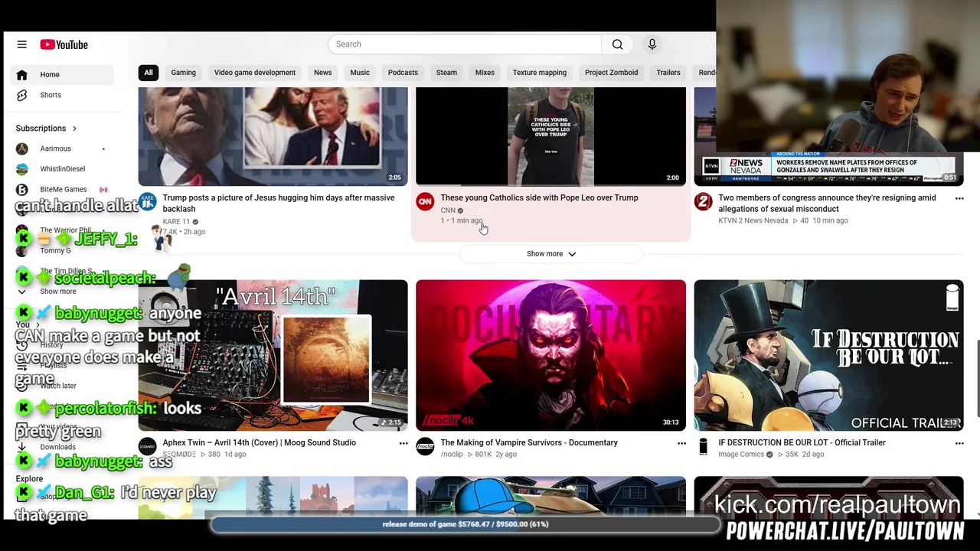
Task: Click the /noclip channel name
Action: 452,455
